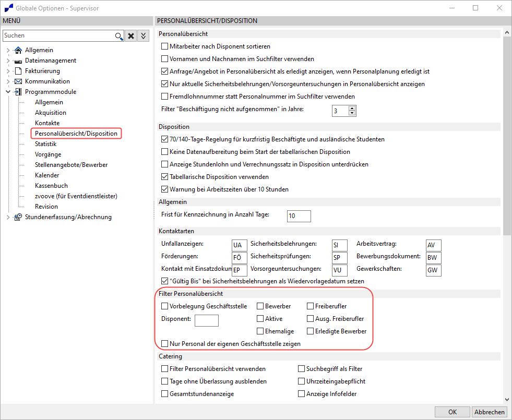This screenshot has width=512, height=420.
Task: Click the Sicherheitsprüfungen code field SP
Action: pyautogui.click(x=340, y=258)
